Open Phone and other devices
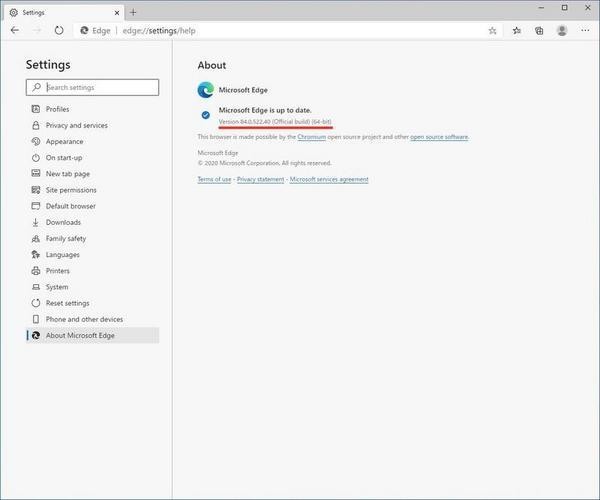Image resolution: width=600 pixels, height=500 pixels. 92,319
